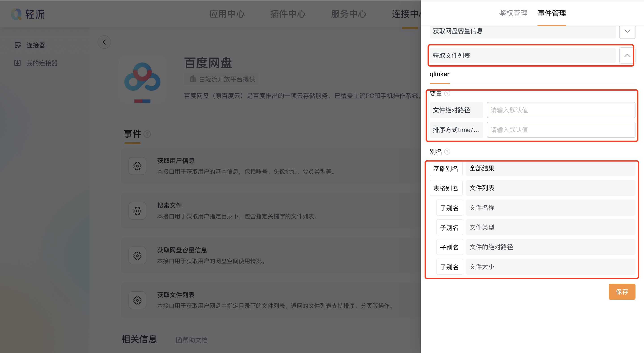Click the 文件大小 sub-alias field

coord(551,267)
